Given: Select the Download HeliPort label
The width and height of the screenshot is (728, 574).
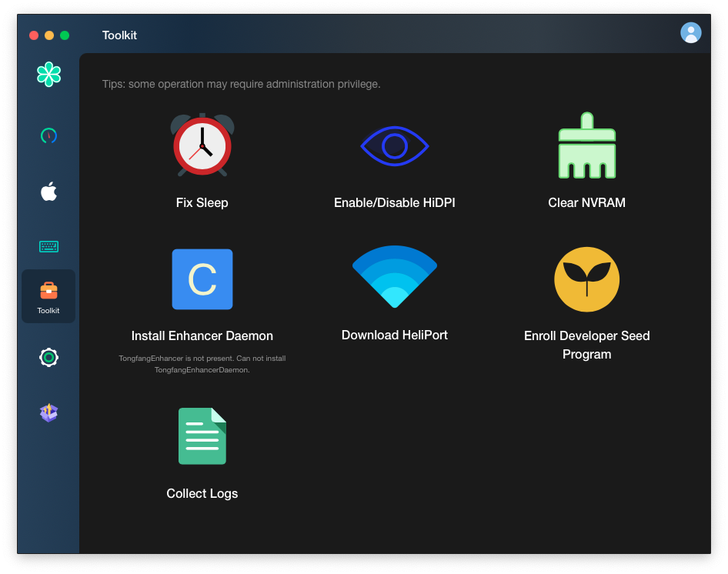Looking at the screenshot, I should click(394, 335).
